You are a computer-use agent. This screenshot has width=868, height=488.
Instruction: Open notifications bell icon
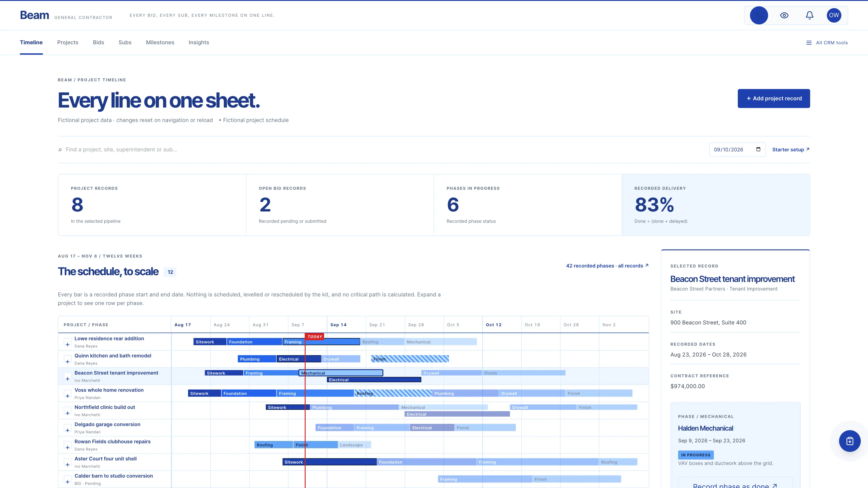(809, 15)
